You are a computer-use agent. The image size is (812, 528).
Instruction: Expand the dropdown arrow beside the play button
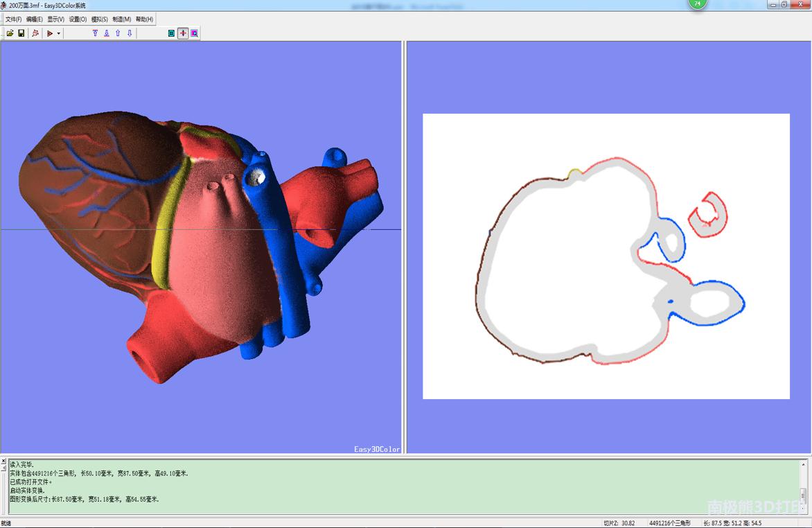point(59,33)
